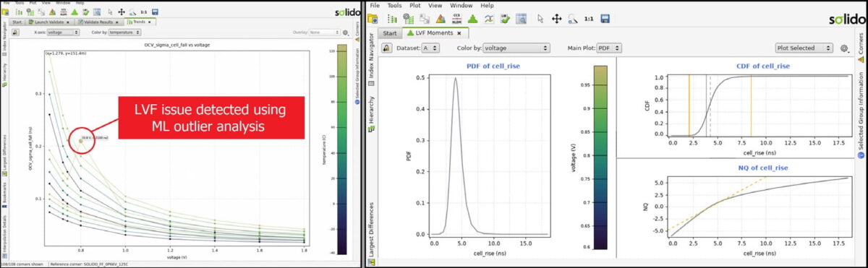This screenshot has height=268, width=868.
Task: Open the Overlay dropdown set to None
Action: [325, 33]
